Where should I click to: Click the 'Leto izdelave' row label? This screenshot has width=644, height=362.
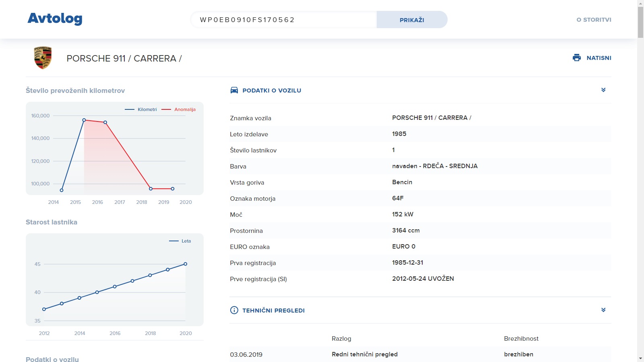click(249, 134)
